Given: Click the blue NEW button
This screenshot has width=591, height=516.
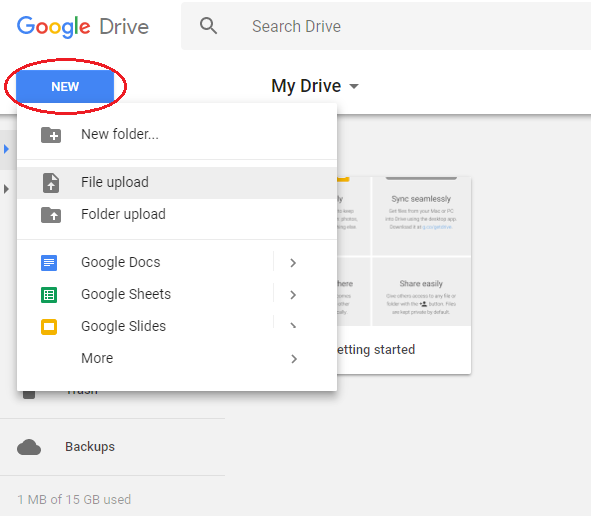Looking at the screenshot, I should (65, 87).
